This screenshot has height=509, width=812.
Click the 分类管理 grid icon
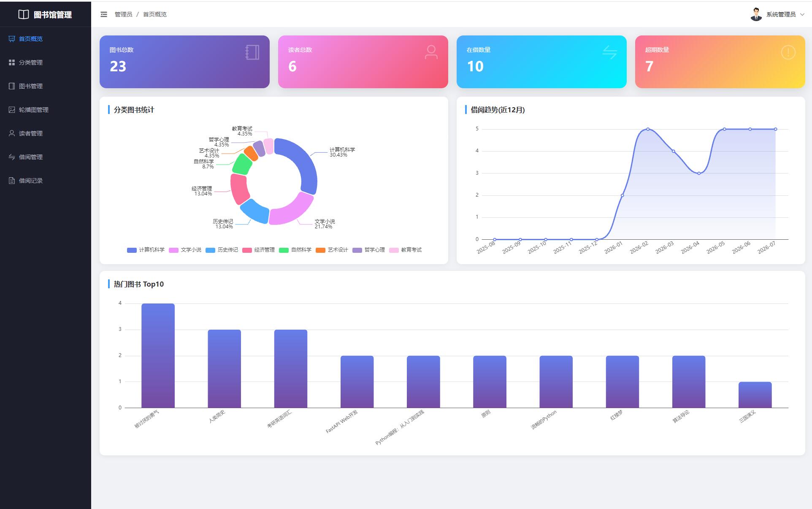[x=12, y=62]
